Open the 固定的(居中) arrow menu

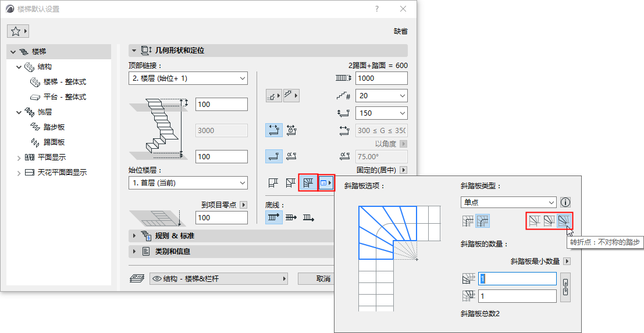pos(404,170)
